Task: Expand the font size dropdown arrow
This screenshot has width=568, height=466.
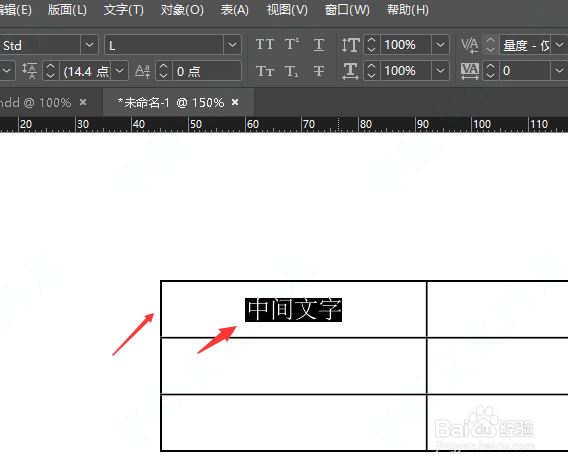Action: pos(7,71)
